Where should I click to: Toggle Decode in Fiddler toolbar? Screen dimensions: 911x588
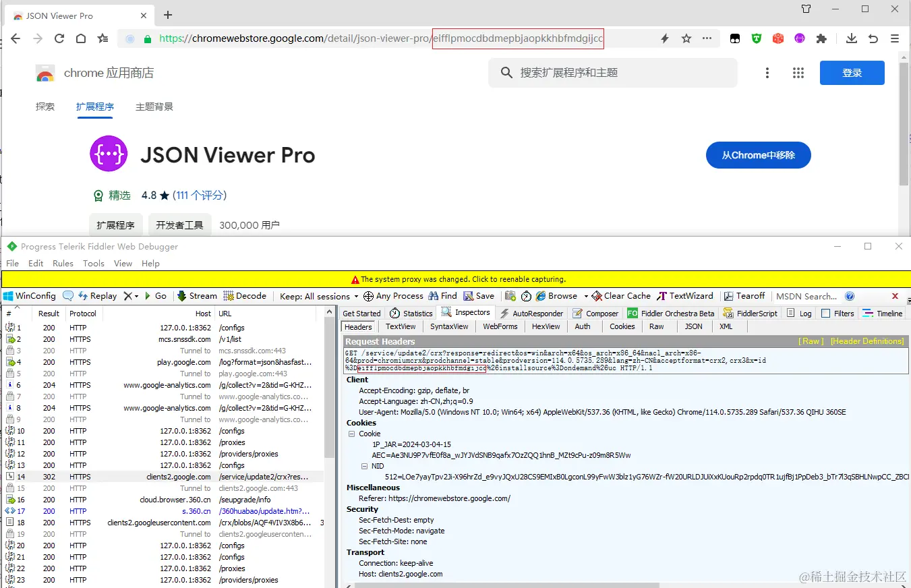click(245, 296)
